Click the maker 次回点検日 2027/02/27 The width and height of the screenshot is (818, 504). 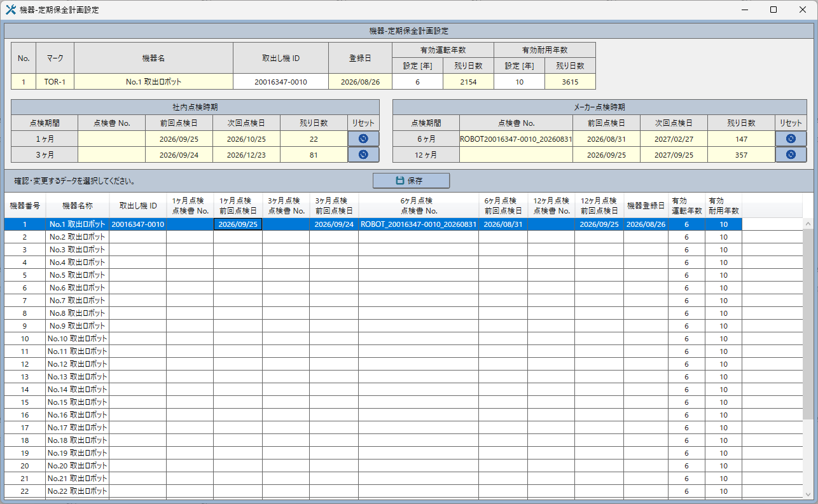click(674, 139)
